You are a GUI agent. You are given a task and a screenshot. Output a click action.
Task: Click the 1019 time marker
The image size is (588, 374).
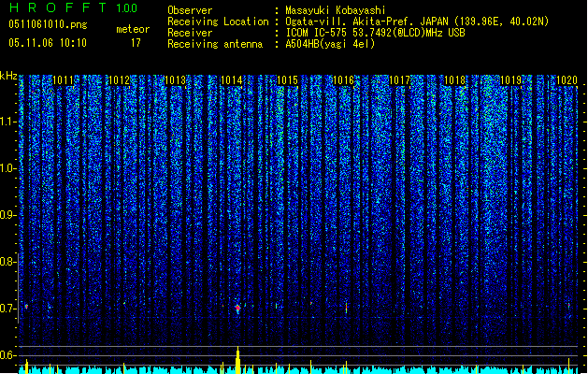[511, 80]
